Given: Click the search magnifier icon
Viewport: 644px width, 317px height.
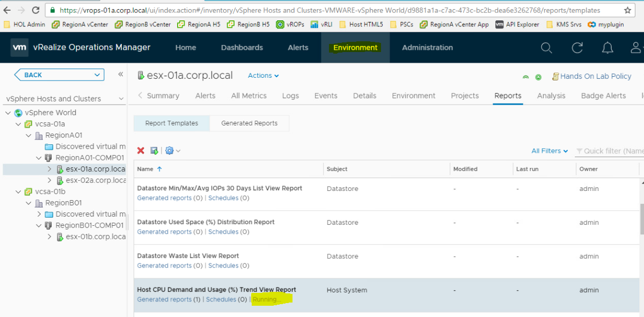Looking at the screenshot, I should click(546, 48).
